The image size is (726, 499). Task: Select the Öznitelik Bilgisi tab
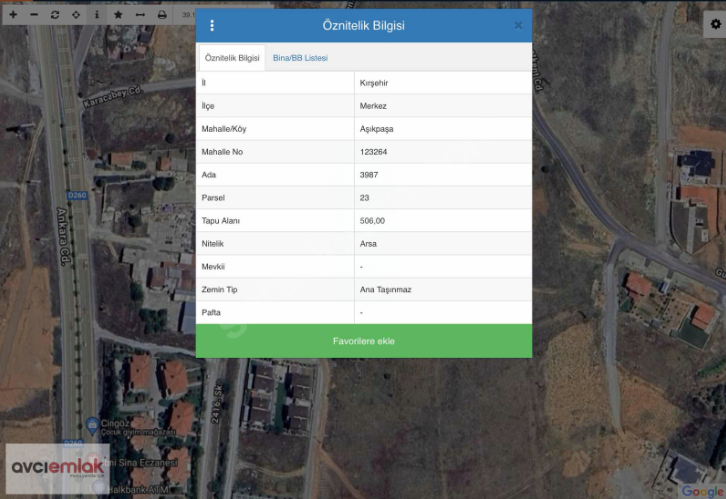232,58
